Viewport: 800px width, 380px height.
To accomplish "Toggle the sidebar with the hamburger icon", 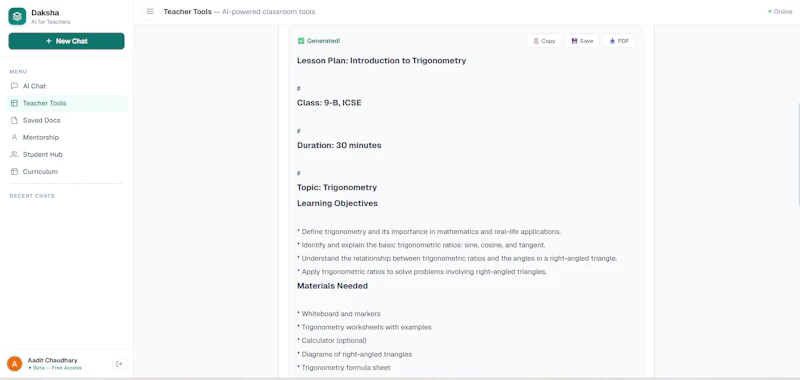I will tap(150, 12).
